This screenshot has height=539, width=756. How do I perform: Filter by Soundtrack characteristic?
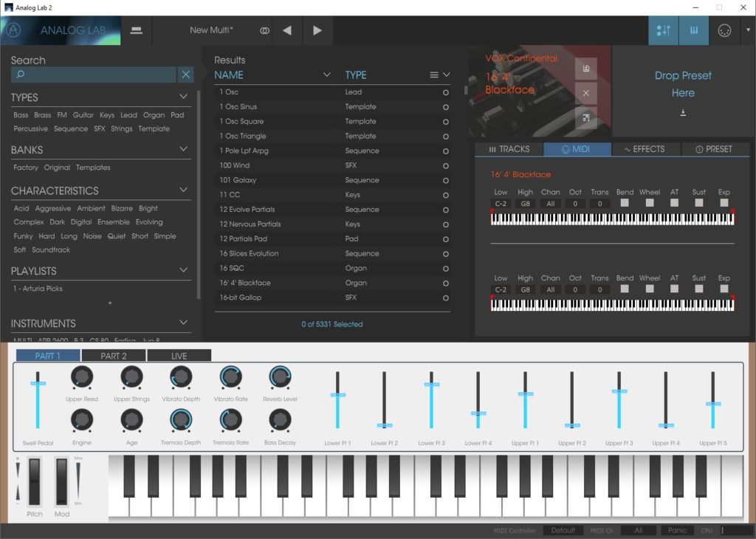point(51,250)
